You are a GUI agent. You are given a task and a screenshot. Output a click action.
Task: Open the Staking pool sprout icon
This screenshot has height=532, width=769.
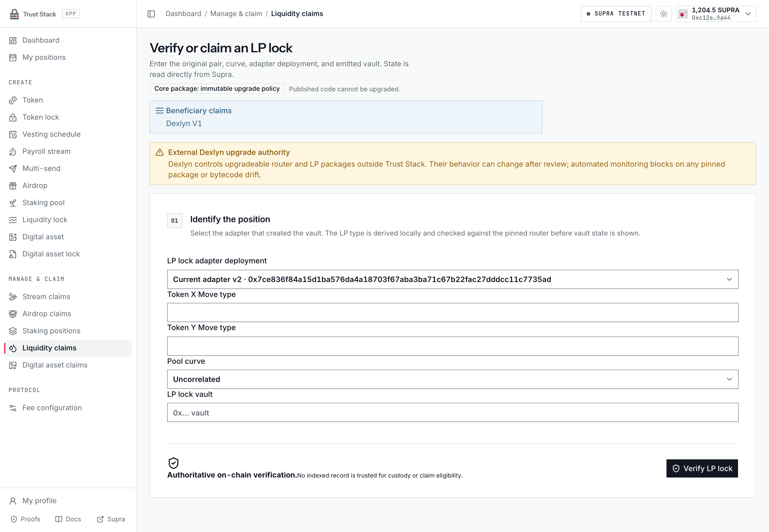(13, 203)
